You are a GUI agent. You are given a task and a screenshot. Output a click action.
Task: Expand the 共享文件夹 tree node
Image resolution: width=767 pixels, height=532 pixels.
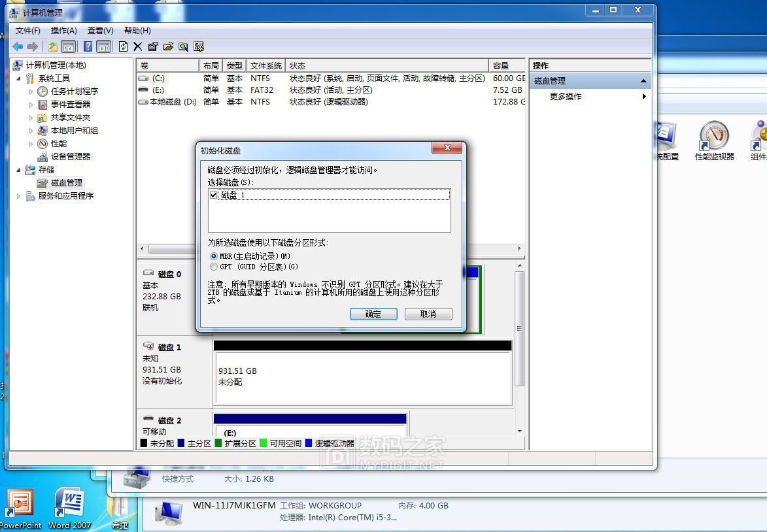point(31,118)
